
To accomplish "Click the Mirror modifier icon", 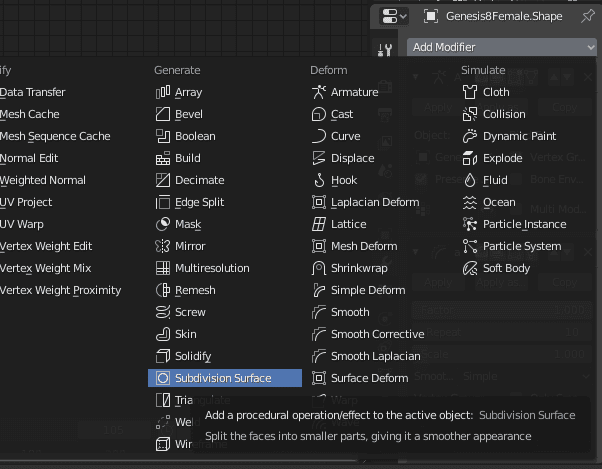I will point(163,246).
